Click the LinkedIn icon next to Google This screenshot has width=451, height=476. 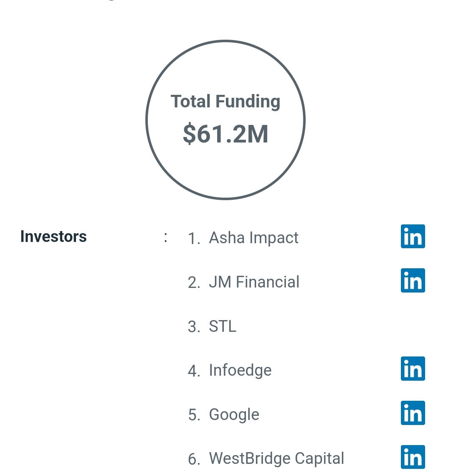click(413, 413)
